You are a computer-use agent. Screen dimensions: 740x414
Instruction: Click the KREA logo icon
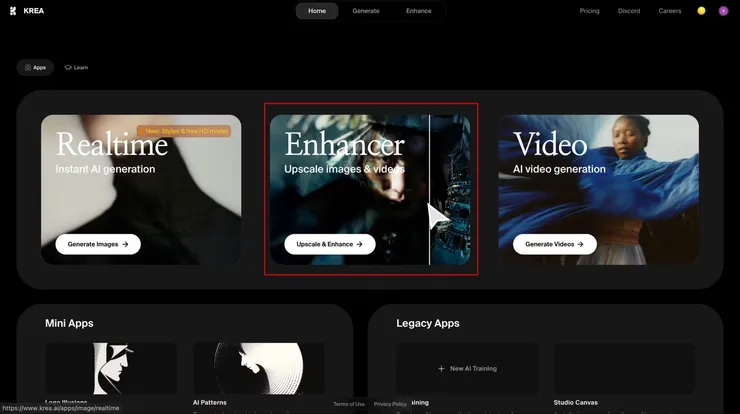pyautogui.click(x=13, y=11)
